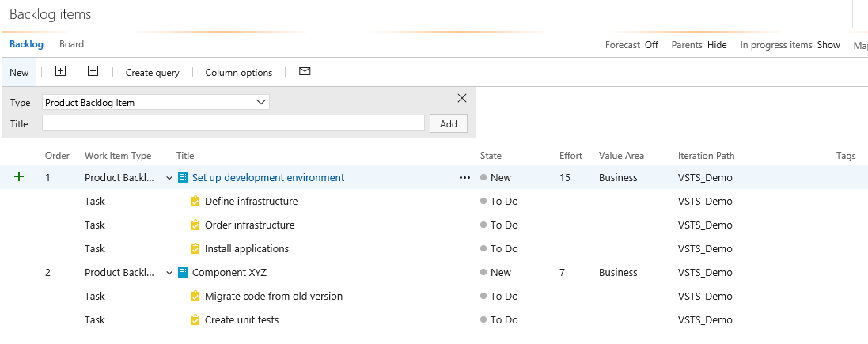
Task: Click the email envelope icon
Action: point(305,71)
